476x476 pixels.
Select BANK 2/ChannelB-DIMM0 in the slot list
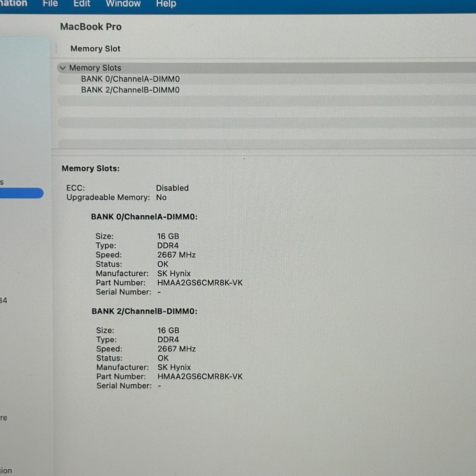[x=130, y=90]
